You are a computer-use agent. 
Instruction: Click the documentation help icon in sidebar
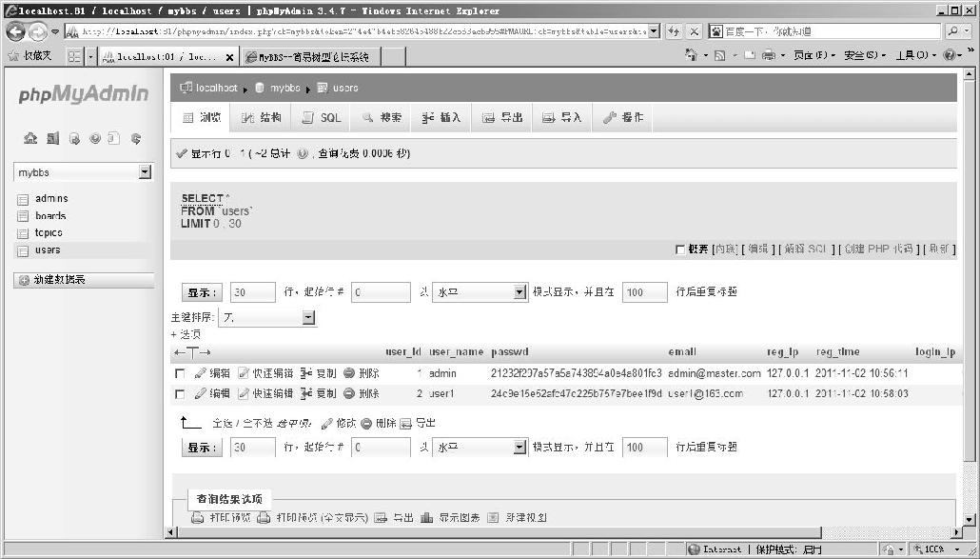(x=95, y=138)
